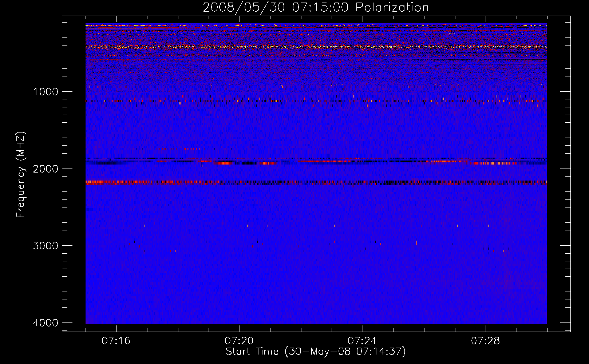This screenshot has height=364, width=589.
Task: Click the 3000 frequency tick label
Action: [46, 246]
